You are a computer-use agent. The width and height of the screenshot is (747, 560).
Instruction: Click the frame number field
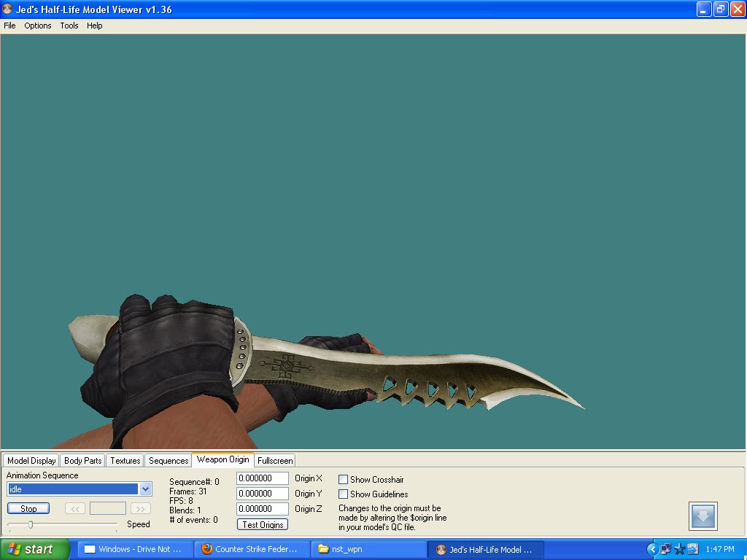(108, 508)
